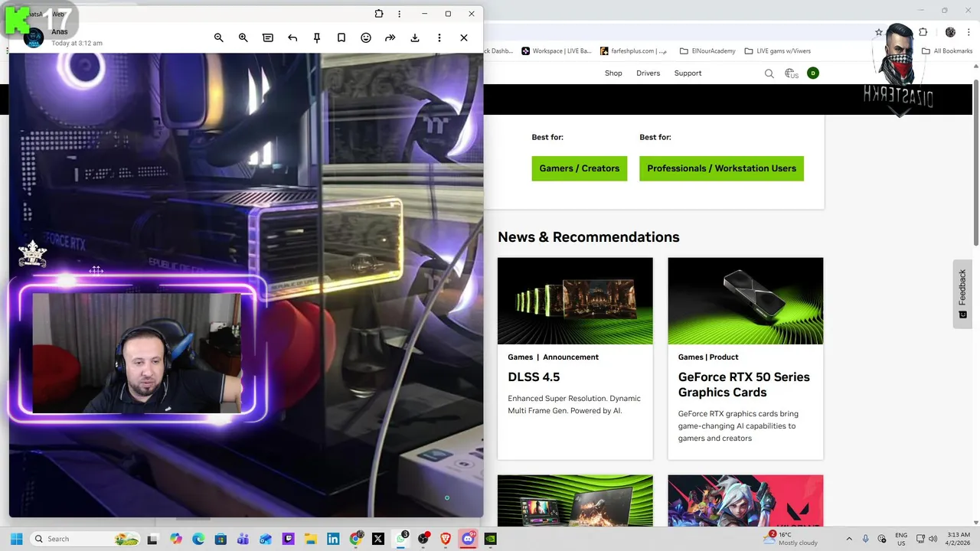The width and height of the screenshot is (980, 551).
Task: Forward the image message
Action: click(x=390, y=37)
